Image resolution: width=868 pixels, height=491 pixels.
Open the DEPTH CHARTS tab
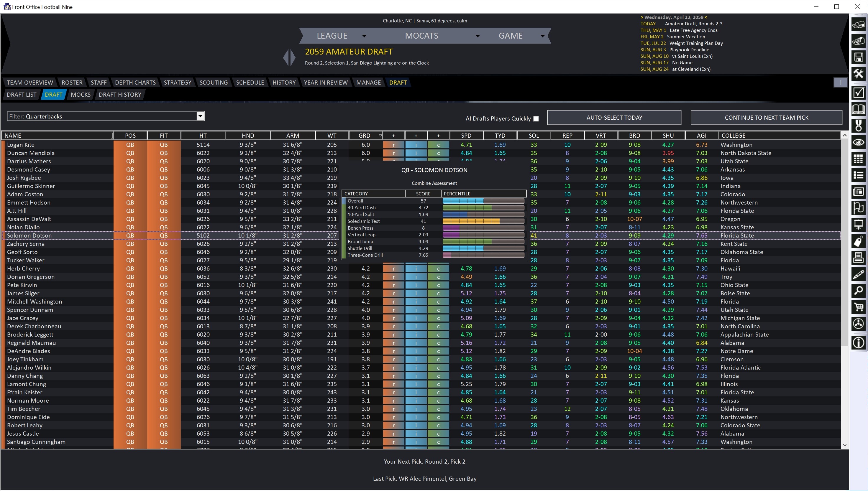click(135, 82)
